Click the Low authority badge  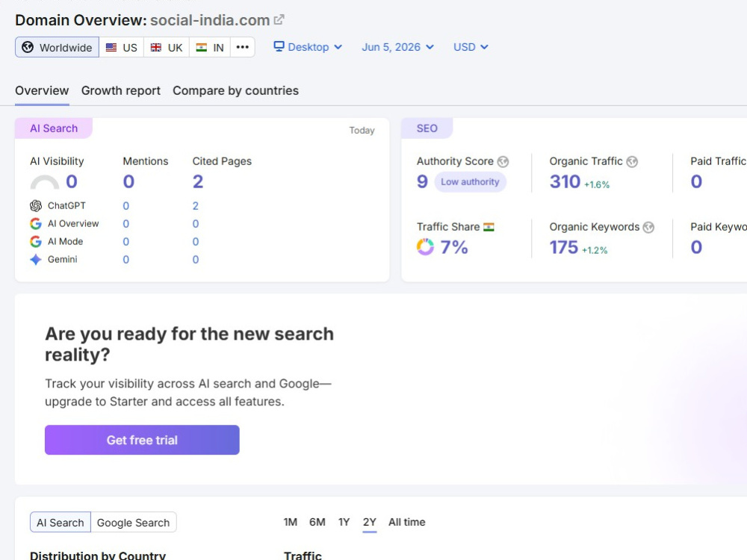(470, 182)
